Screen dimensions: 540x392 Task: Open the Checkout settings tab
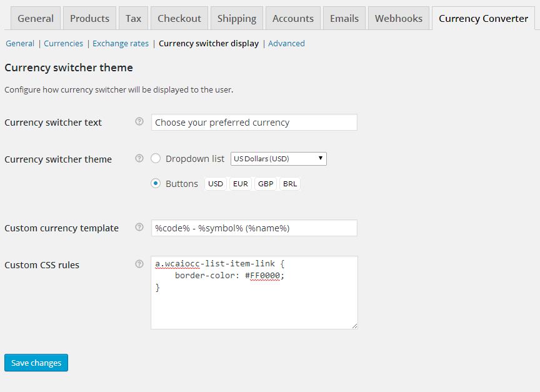click(179, 18)
